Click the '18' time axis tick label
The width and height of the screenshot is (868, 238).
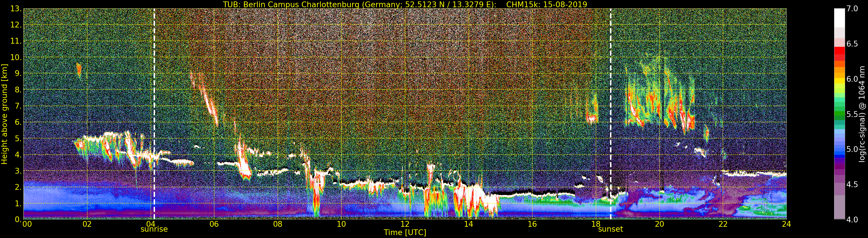(596, 224)
